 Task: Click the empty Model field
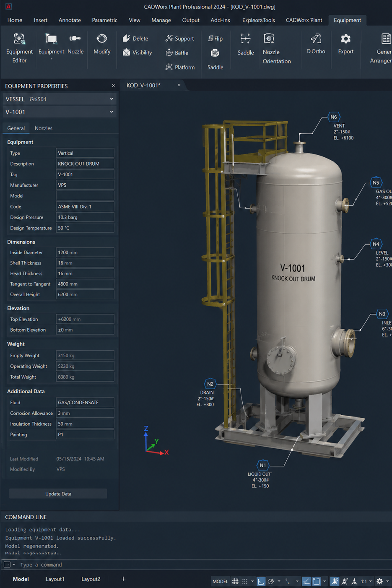pyautogui.click(x=85, y=196)
